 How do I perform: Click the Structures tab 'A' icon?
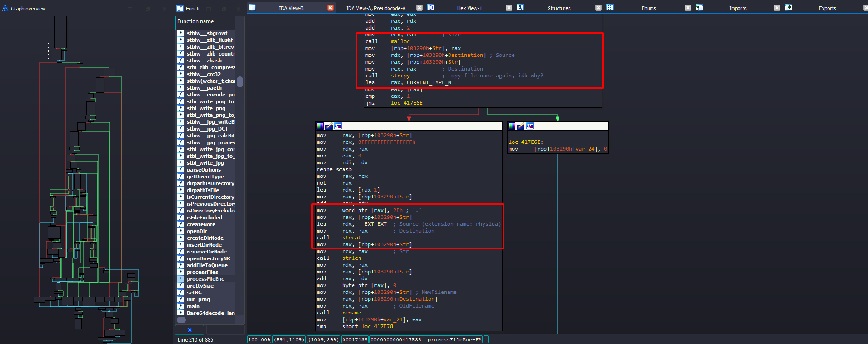[x=520, y=7]
